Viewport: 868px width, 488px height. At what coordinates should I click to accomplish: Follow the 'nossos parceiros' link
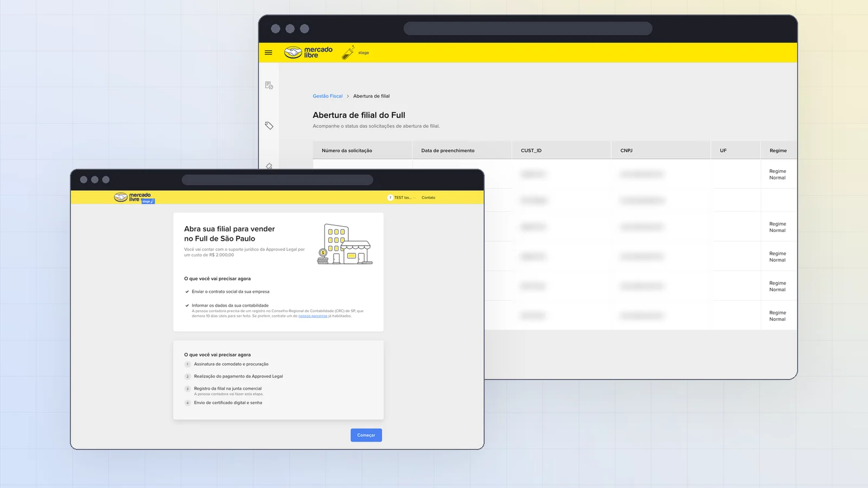pyautogui.click(x=312, y=316)
